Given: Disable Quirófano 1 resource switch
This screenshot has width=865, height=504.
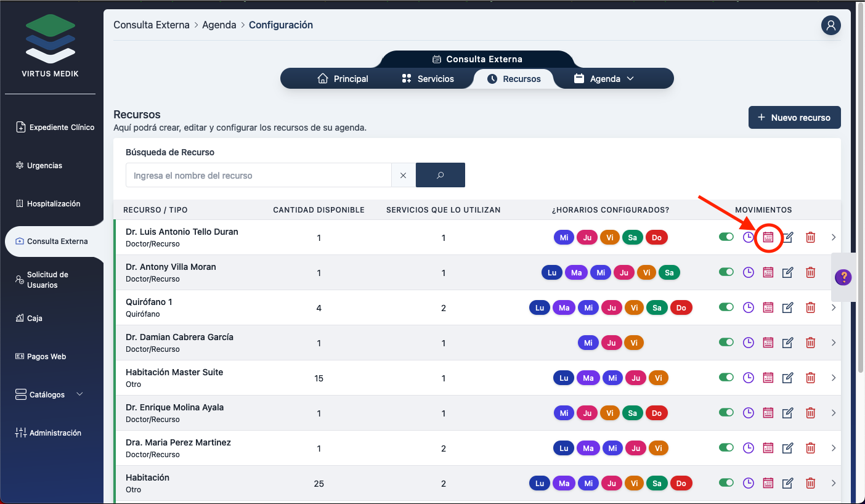Looking at the screenshot, I should click(726, 307).
